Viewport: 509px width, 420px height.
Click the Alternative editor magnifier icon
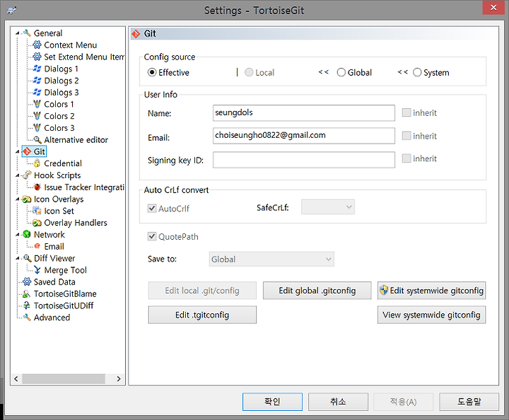click(x=37, y=139)
